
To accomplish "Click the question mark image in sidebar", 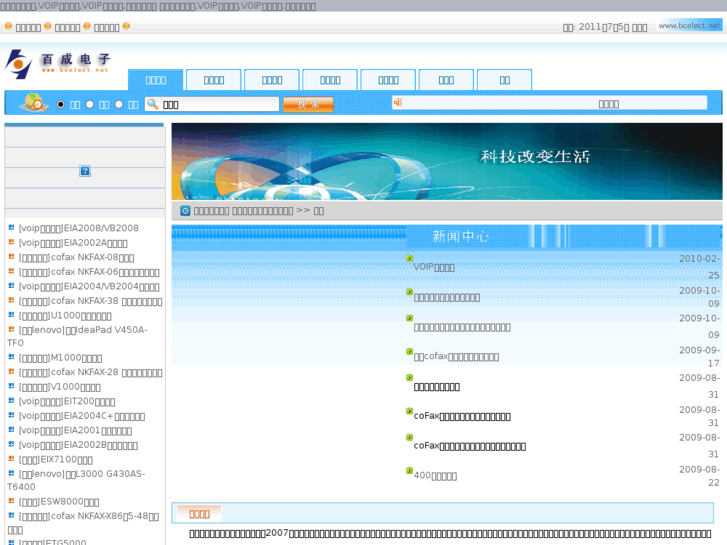I will pos(85,171).
